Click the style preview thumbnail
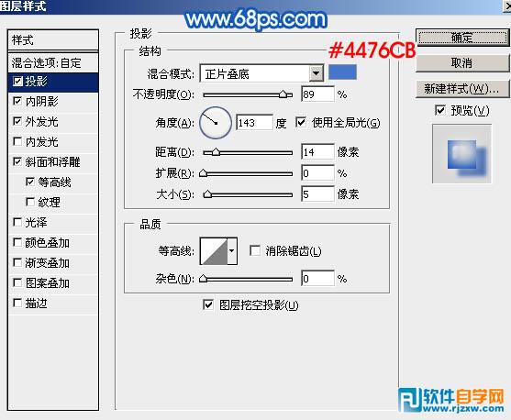The width and height of the screenshot is (511, 420). pos(461,154)
